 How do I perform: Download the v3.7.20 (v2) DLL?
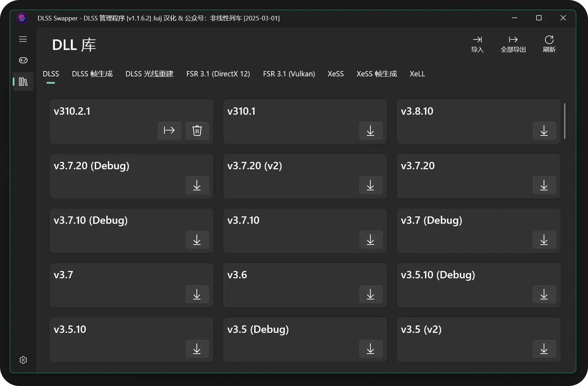pos(370,185)
